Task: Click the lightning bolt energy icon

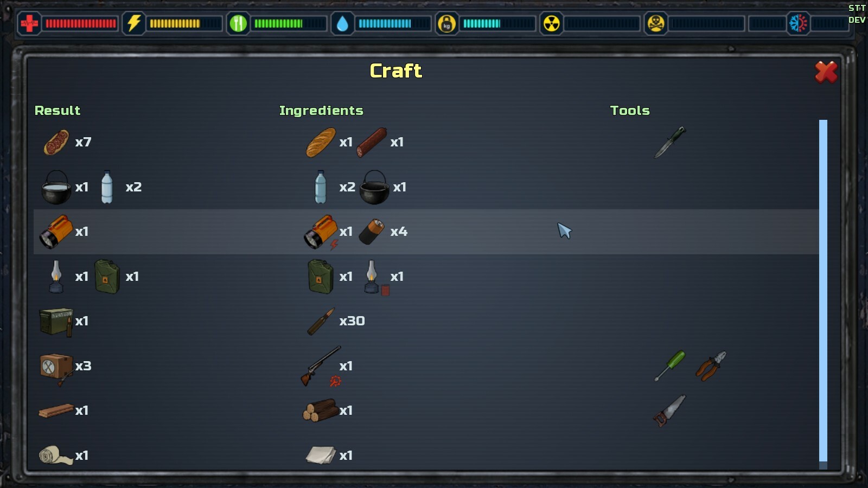Action: 133,23
